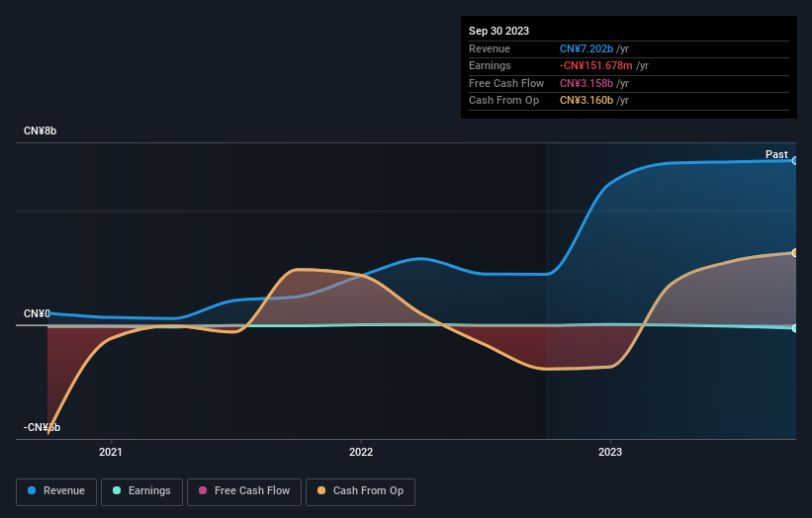812x518 pixels.
Task: Click the CN¥0 y-axis label
Action: tap(37, 313)
